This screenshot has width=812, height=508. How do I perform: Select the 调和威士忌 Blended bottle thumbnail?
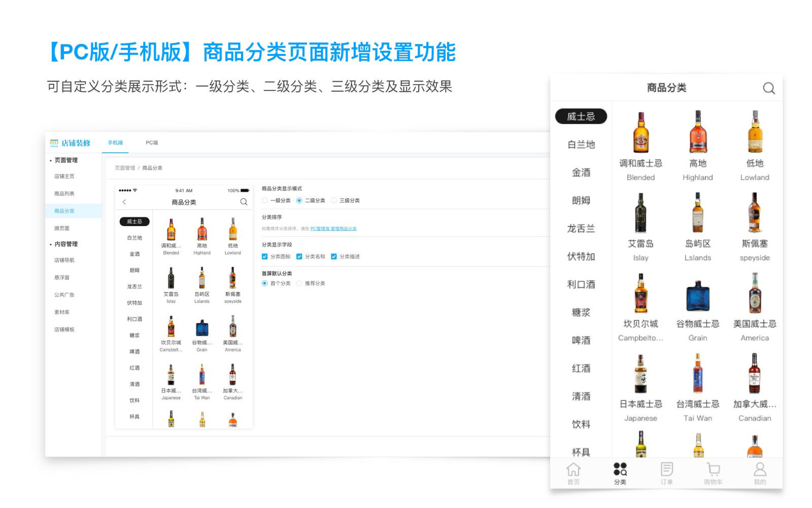(640, 133)
